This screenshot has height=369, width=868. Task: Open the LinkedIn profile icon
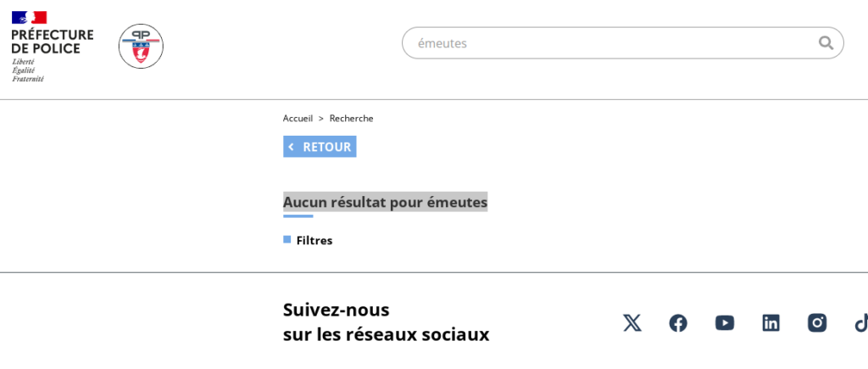point(771,322)
